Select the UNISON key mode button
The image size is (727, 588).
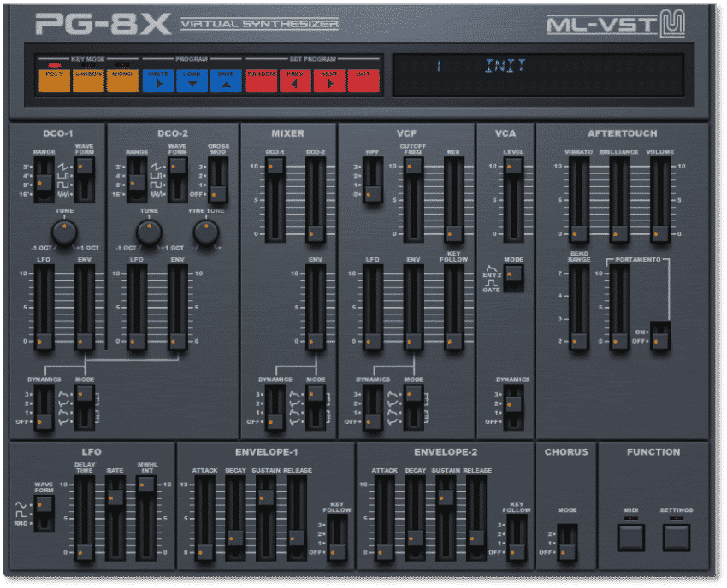click(88, 79)
